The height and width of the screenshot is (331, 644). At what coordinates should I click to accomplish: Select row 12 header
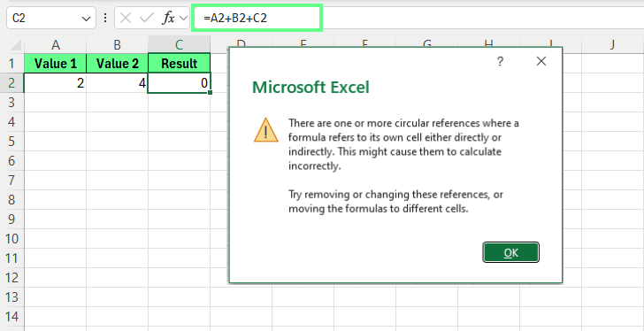click(11, 278)
